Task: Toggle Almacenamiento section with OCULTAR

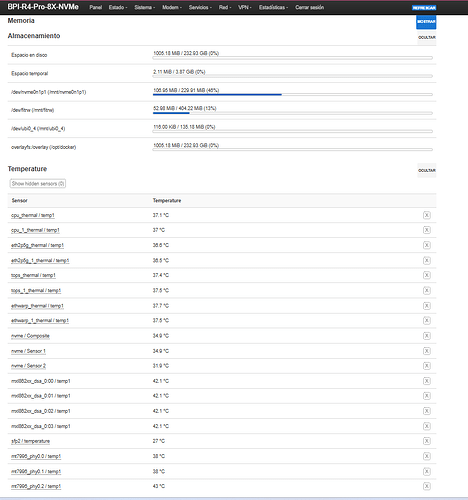Action: (x=427, y=37)
